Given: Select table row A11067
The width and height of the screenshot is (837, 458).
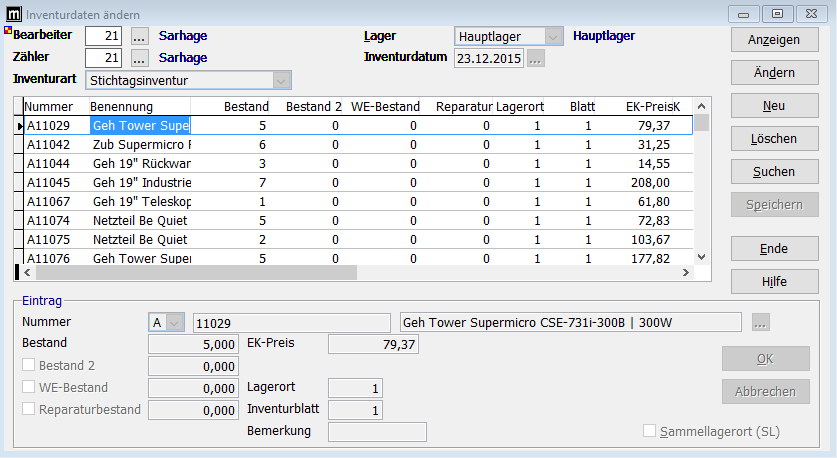Looking at the screenshot, I should click(48, 202).
